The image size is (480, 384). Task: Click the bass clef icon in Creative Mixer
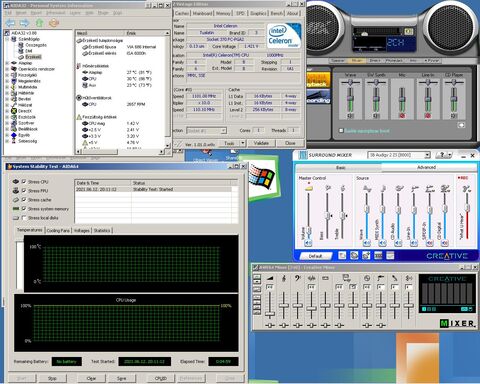tap(298, 278)
